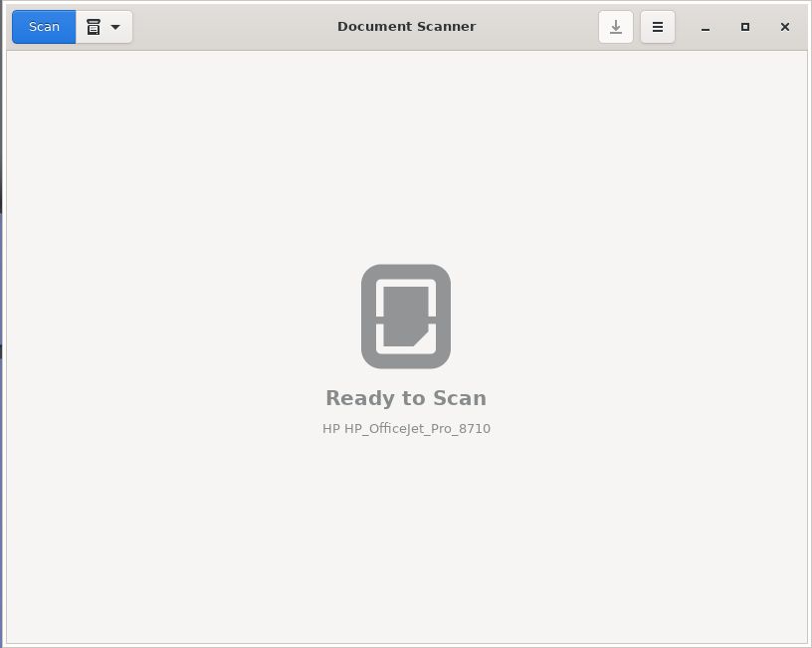
Task: Close the Document Scanner window
Action: click(785, 27)
